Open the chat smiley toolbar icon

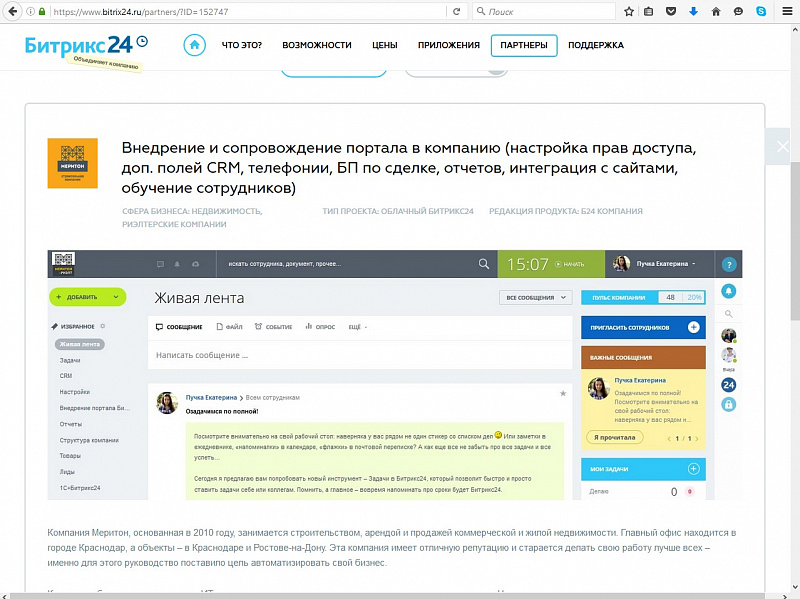pos(738,11)
